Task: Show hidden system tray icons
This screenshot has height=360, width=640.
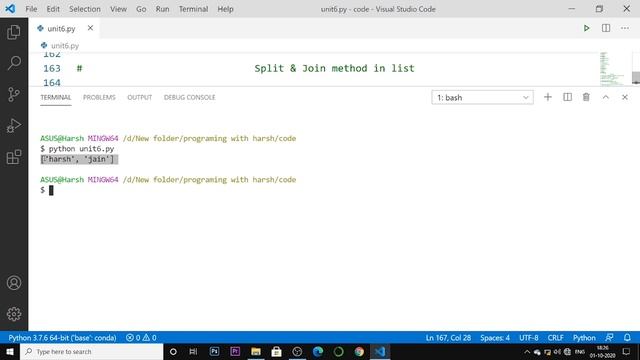Action: (527, 352)
